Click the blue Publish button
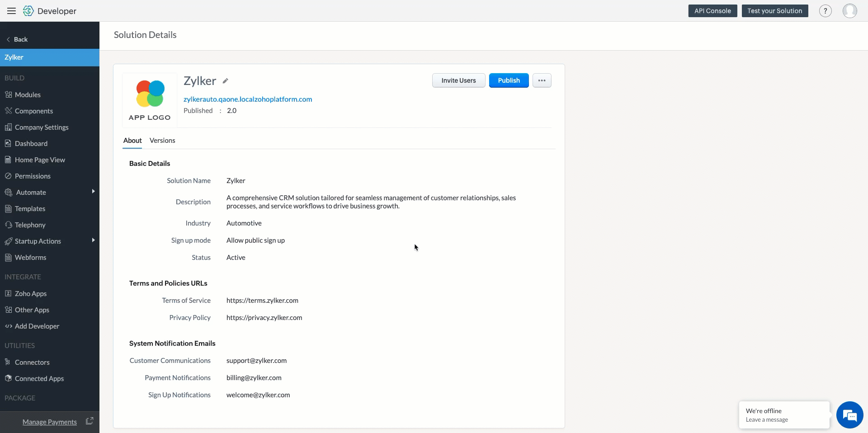This screenshot has width=868, height=433. [509, 80]
